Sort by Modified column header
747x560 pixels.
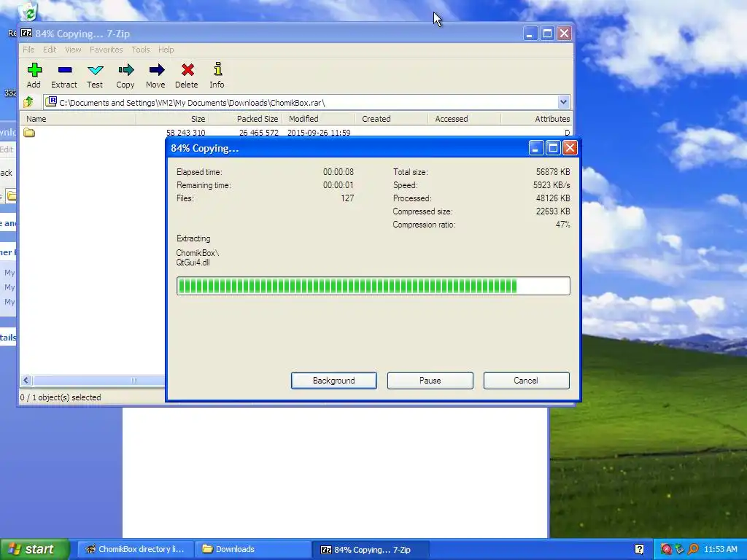(318, 119)
